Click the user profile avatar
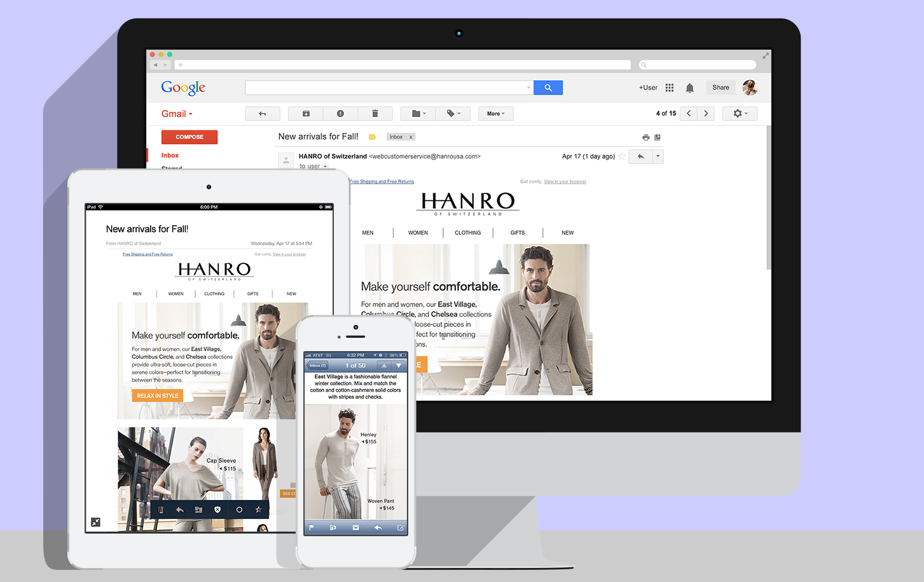 point(750,88)
